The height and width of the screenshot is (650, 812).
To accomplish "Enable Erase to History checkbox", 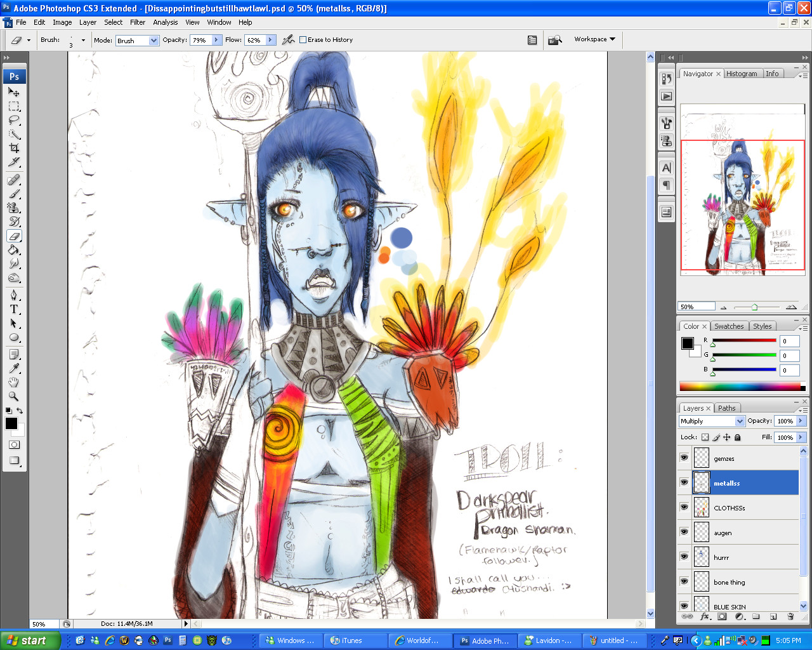I will coord(303,39).
